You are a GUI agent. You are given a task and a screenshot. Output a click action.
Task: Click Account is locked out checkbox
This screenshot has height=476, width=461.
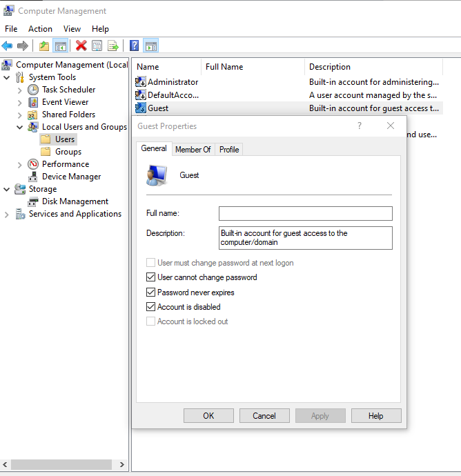(150, 321)
